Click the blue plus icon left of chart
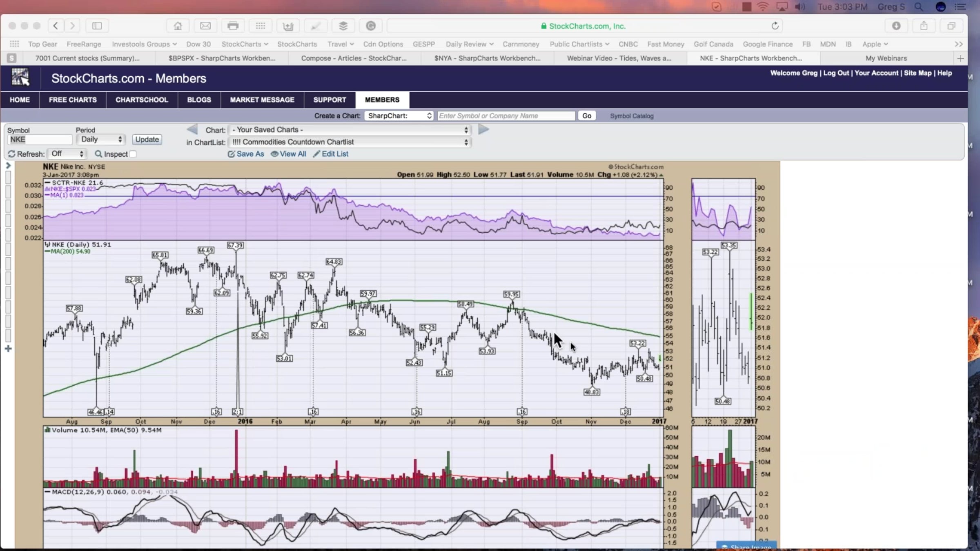 pyautogui.click(x=8, y=349)
